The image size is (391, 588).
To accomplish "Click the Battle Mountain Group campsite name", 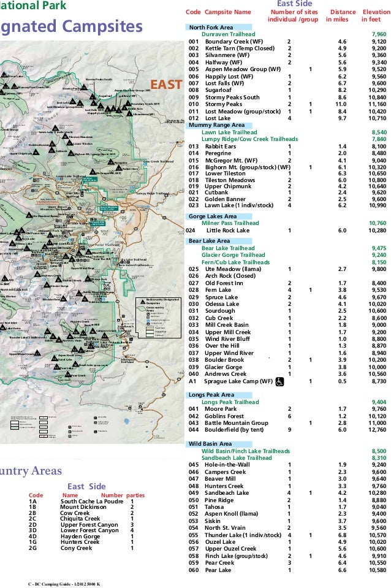I will [236, 423].
